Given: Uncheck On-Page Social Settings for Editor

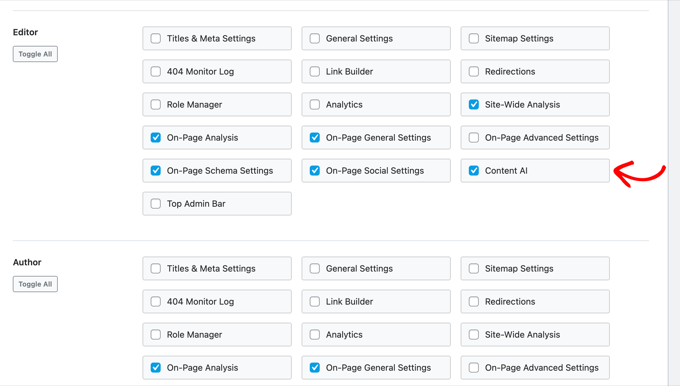Looking at the screenshot, I should tap(315, 170).
